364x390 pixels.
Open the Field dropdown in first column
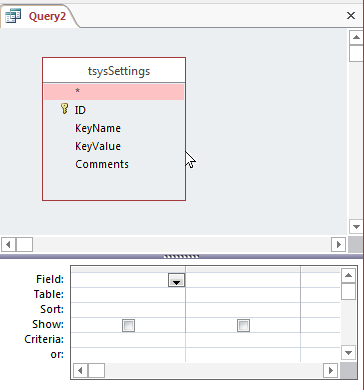176,280
